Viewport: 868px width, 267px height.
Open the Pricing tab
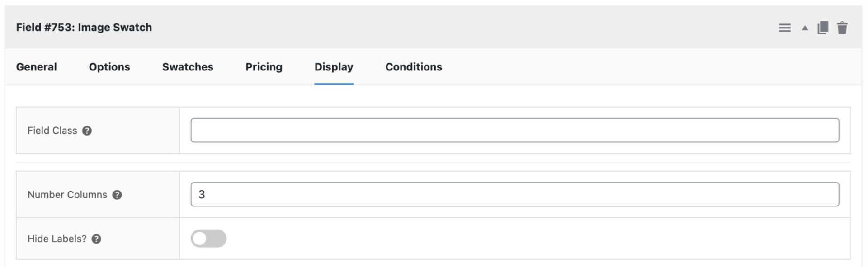[x=264, y=67]
